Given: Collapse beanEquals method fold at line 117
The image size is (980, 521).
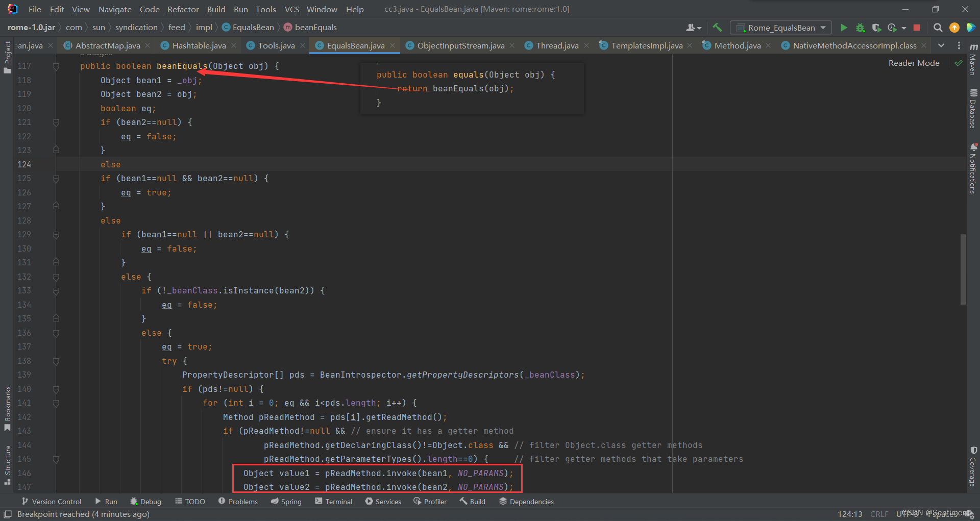Looking at the screenshot, I should (x=56, y=66).
